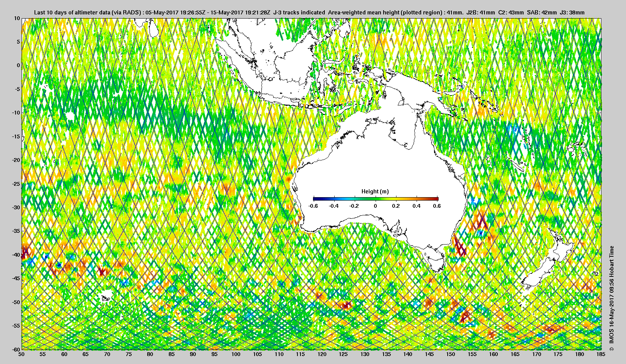The width and height of the screenshot is (626, 364).
Task: Click latitude axis label -25
Action: click(16, 184)
